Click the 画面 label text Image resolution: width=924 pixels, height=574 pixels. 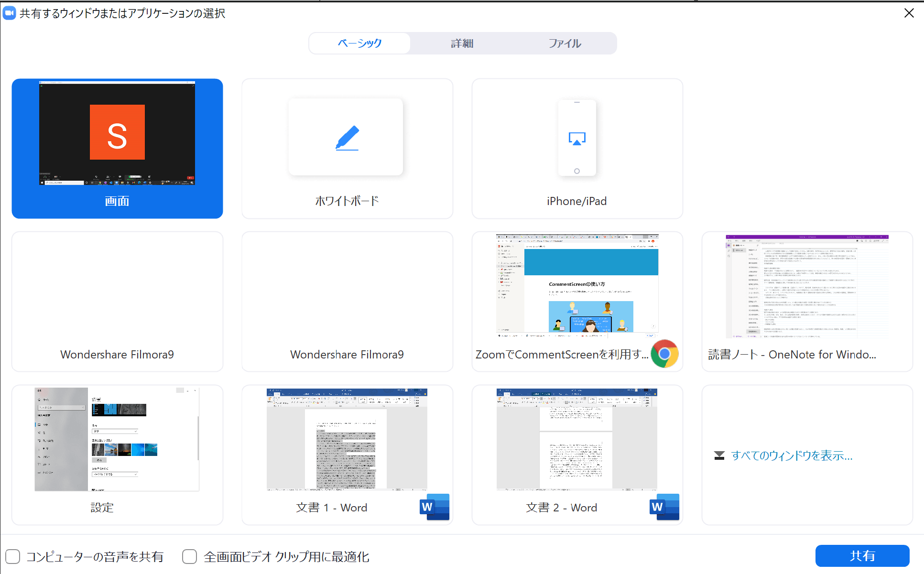pos(117,201)
